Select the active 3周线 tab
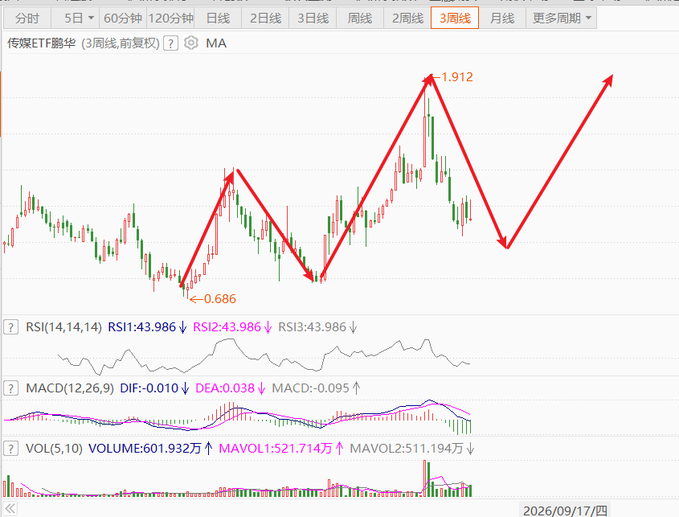 [x=455, y=18]
